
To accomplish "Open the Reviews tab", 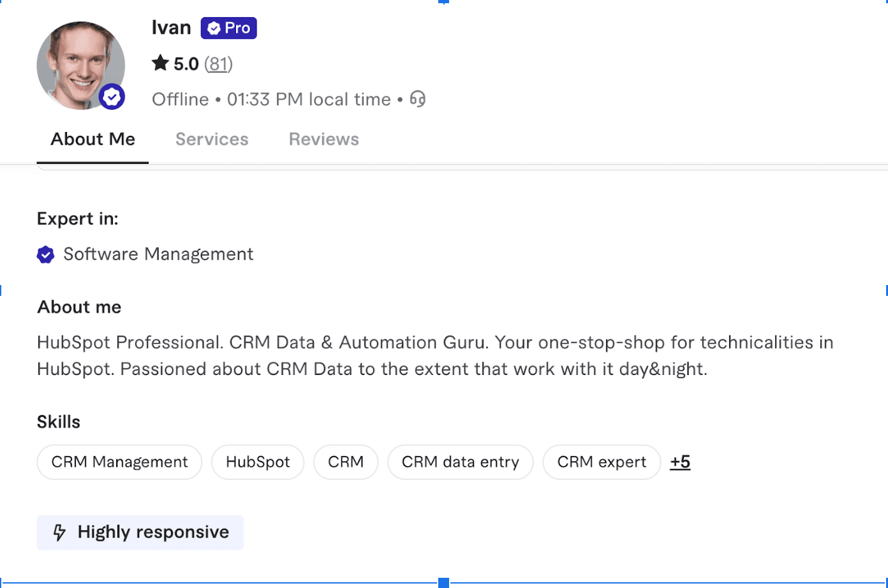I will [x=323, y=139].
